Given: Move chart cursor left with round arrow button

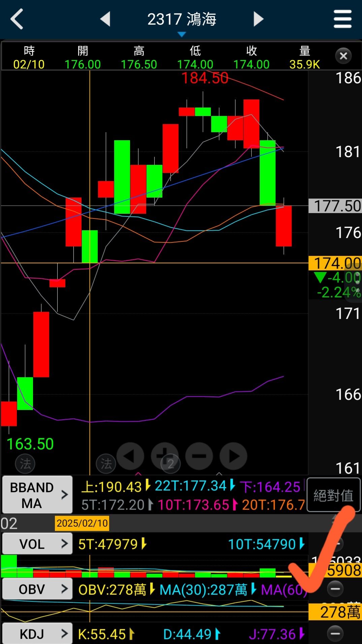Looking at the screenshot, I should [130, 456].
